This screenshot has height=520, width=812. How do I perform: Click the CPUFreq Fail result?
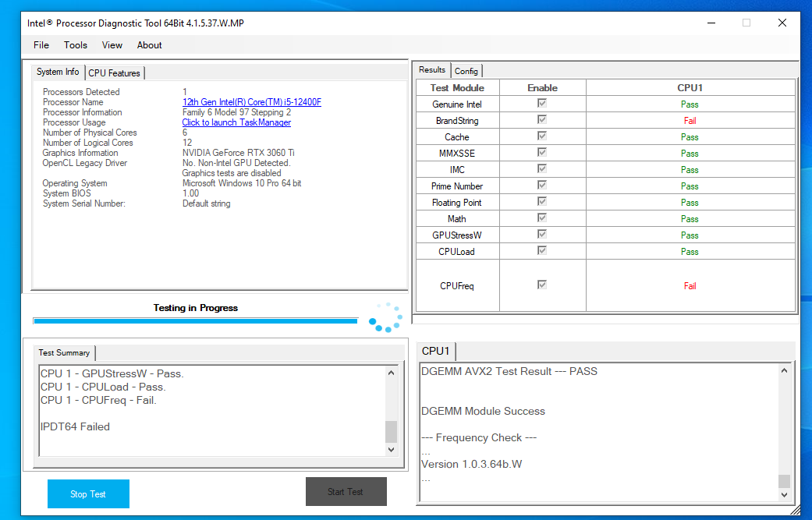coord(690,285)
